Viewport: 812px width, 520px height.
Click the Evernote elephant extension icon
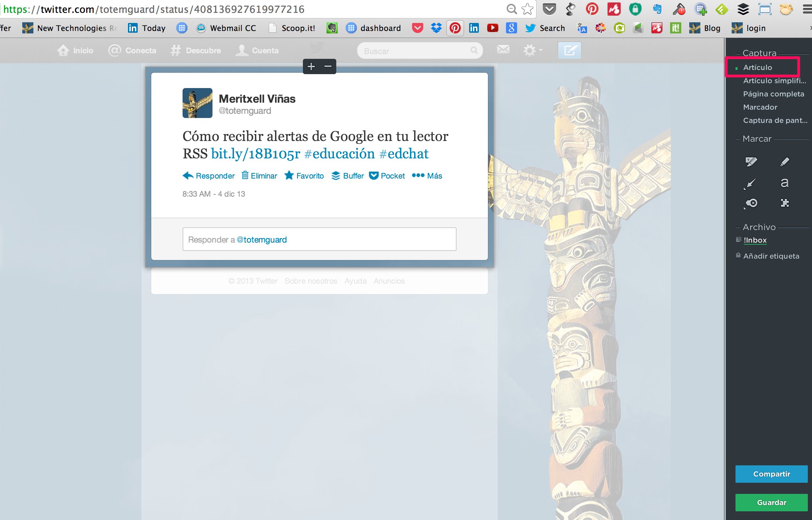[x=657, y=9]
